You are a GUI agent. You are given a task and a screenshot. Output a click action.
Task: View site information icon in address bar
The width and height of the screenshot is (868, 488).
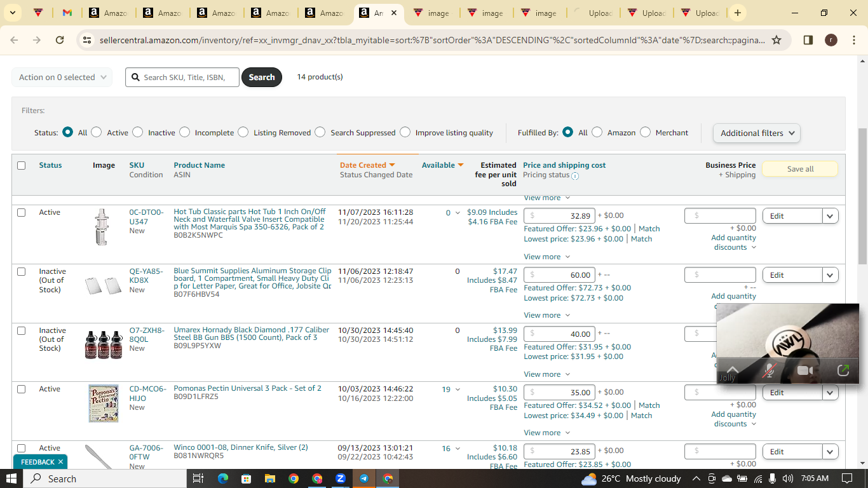pos(87,40)
